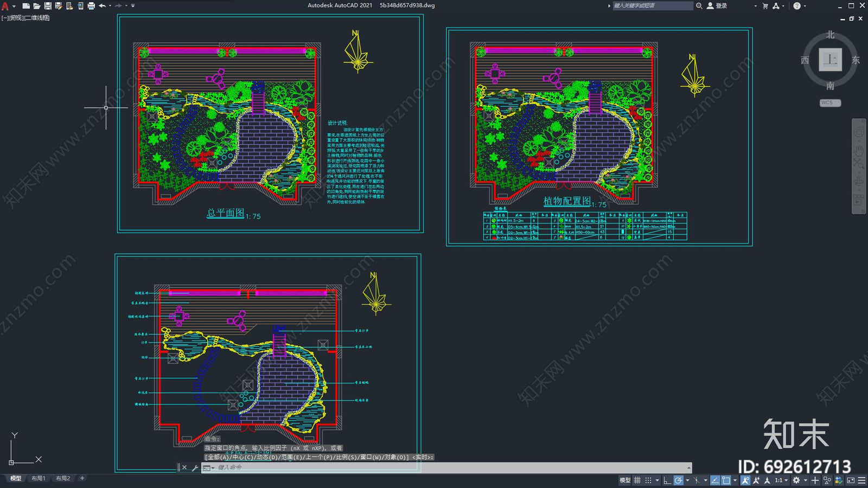The width and height of the screenshot is (868, 488).
Task: Click the New drawing icon
Action: click(x=25, y=6)
